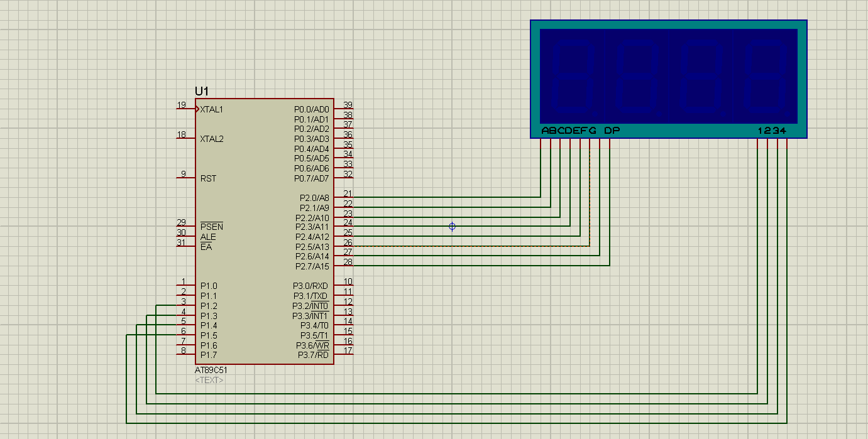The width and height of the screenshot is (868, 439).
Task: Click the blue origin marker on the sheet
Action: (452, 226)
